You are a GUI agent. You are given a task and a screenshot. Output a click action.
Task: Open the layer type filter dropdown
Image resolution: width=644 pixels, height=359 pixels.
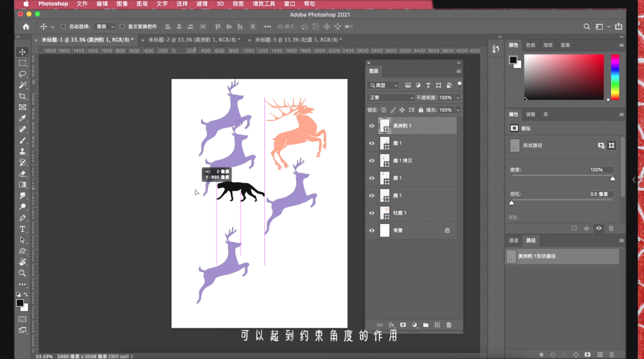point(383,85)
